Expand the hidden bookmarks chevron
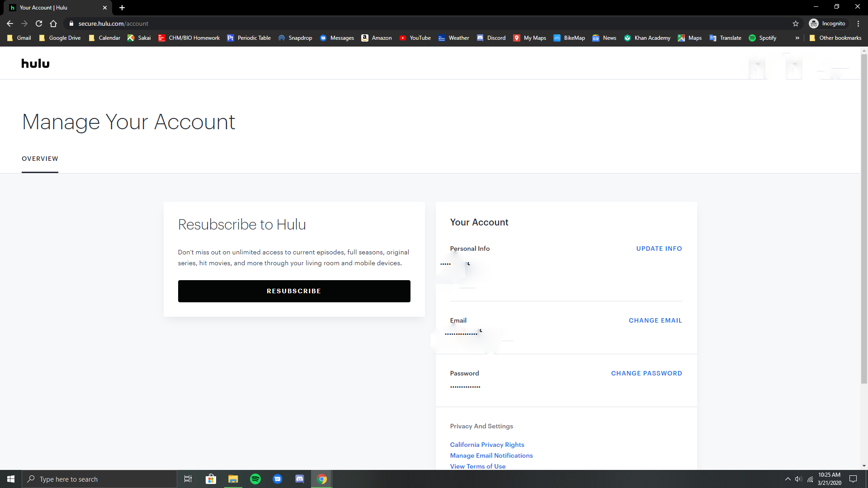This screenshot has height=488, width=868. [x=797, y=38]
